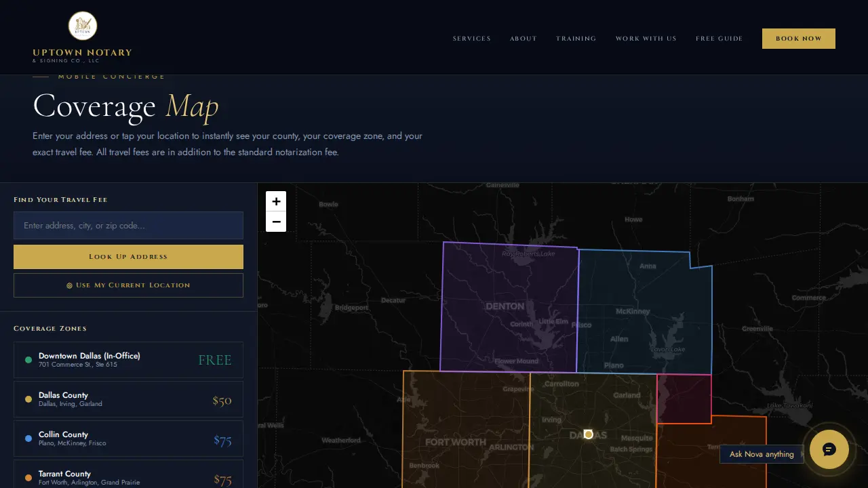Image resolution: width=868 pixels, height=488 pixels.
Task: Click the Uptown Notary logo emblem
Action: (x=83, y=26)
